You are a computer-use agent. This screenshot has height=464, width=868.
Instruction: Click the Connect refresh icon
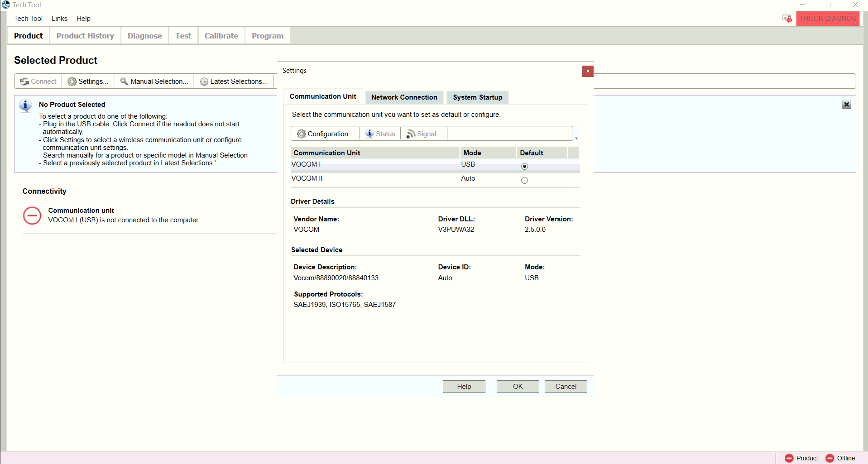pyautogui.click(x=24, y=81)
